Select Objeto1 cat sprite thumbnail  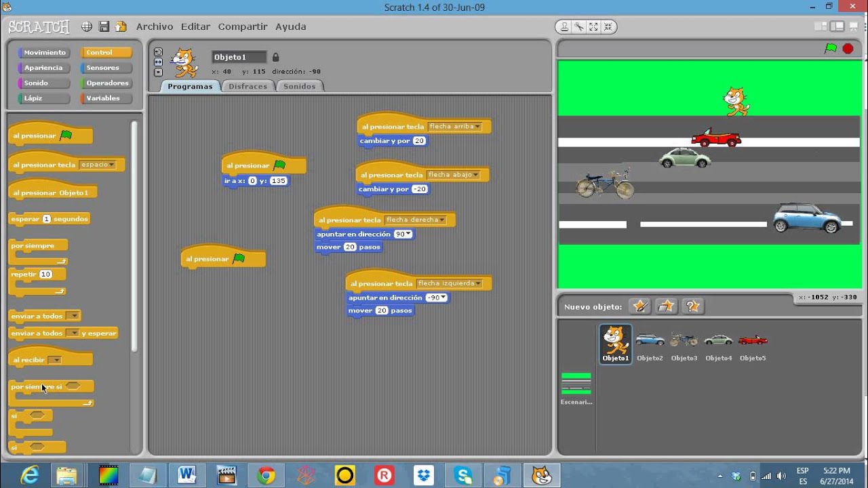(615, 344)
